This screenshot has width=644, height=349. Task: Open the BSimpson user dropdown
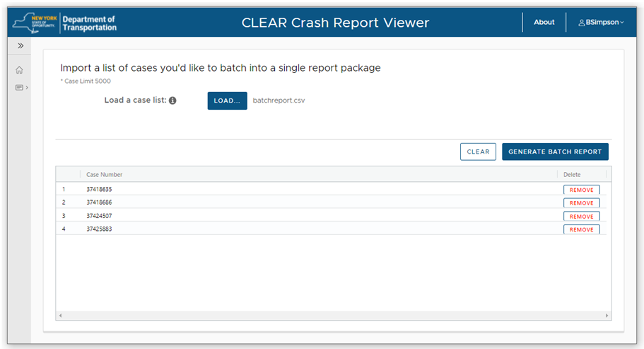tap(601, 22)
